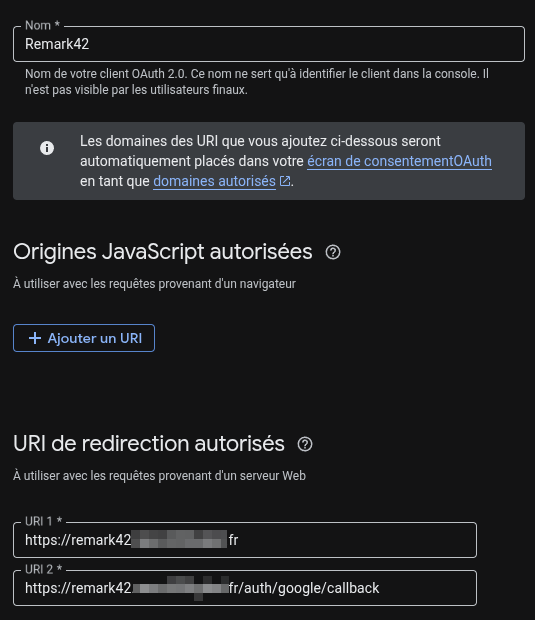Image resolution: width=535 pixels, height=620 pixels.
Task: Click the URI 1 field label
Action: [x=43, y=521]
